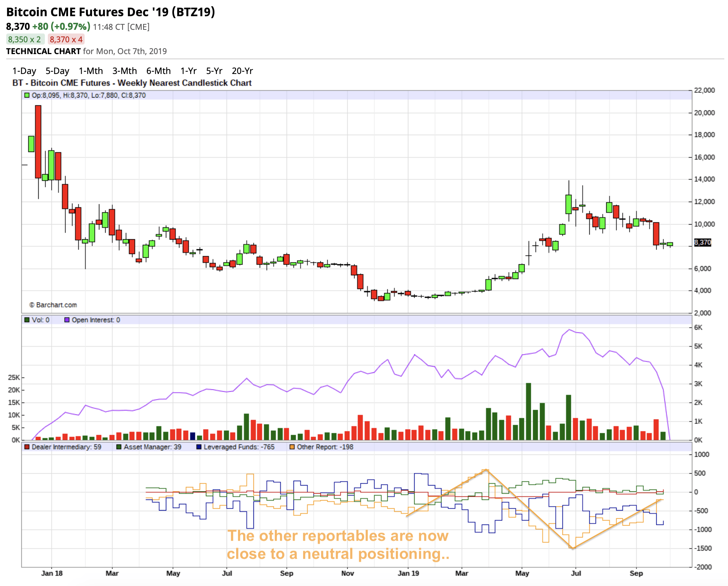Click the Barchart.com copyright text
728x586 pixels.
[53, 305]
